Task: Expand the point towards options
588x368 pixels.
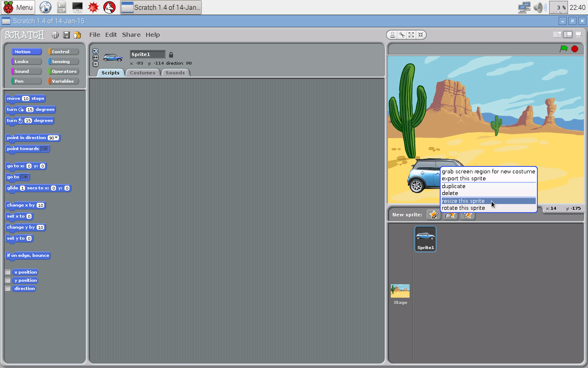Action: 45,149
